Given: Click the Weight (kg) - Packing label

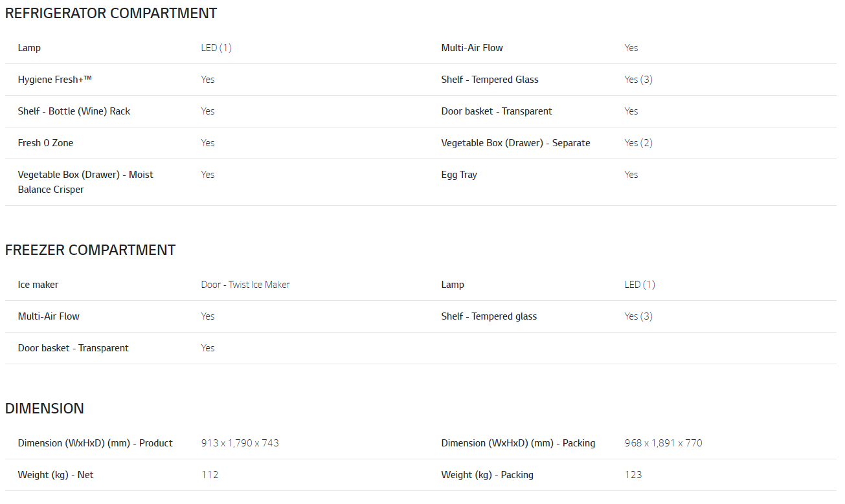Looking at the screenshot, I should 487,475.
